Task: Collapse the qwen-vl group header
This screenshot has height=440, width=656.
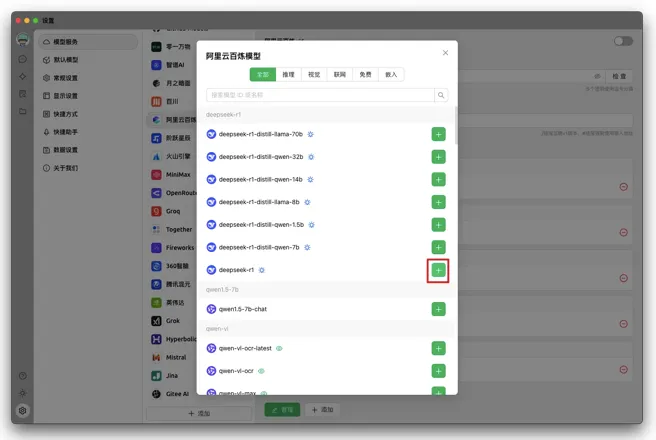Action: pyautogui.click(x=325, y=329)
